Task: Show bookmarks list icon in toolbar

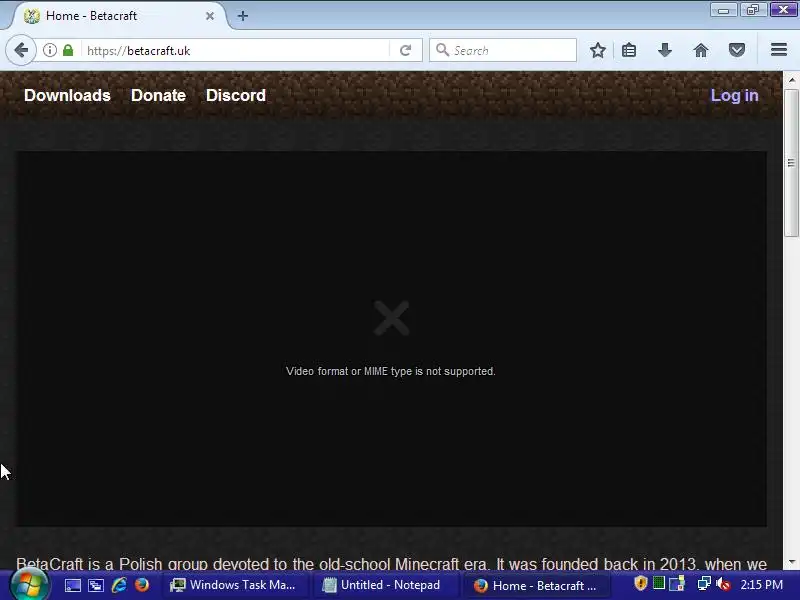Action: 629,50
